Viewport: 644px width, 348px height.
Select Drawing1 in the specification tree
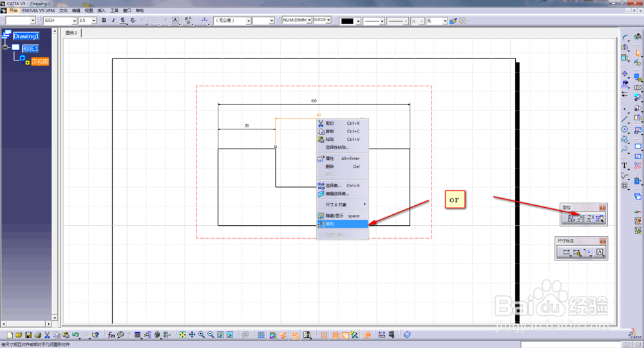click(26, 36)
